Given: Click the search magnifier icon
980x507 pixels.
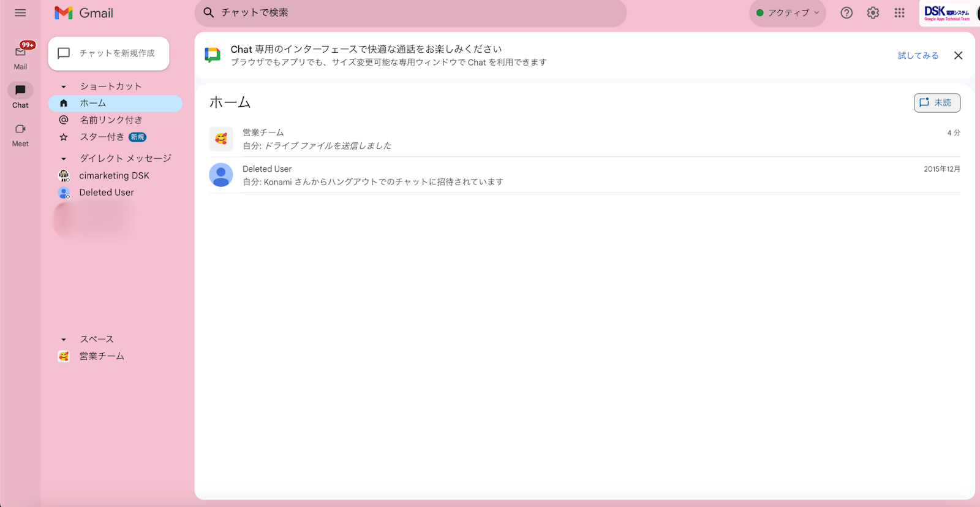Looking at the screenshot, I should (209, 13).
